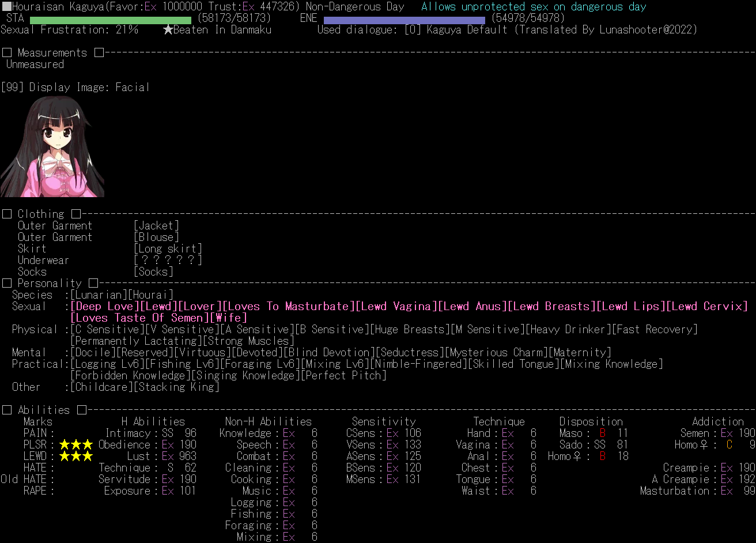Collapse the Abilities section using right box
The width and height of the screenshot is (756, 543).
[81, 410]
